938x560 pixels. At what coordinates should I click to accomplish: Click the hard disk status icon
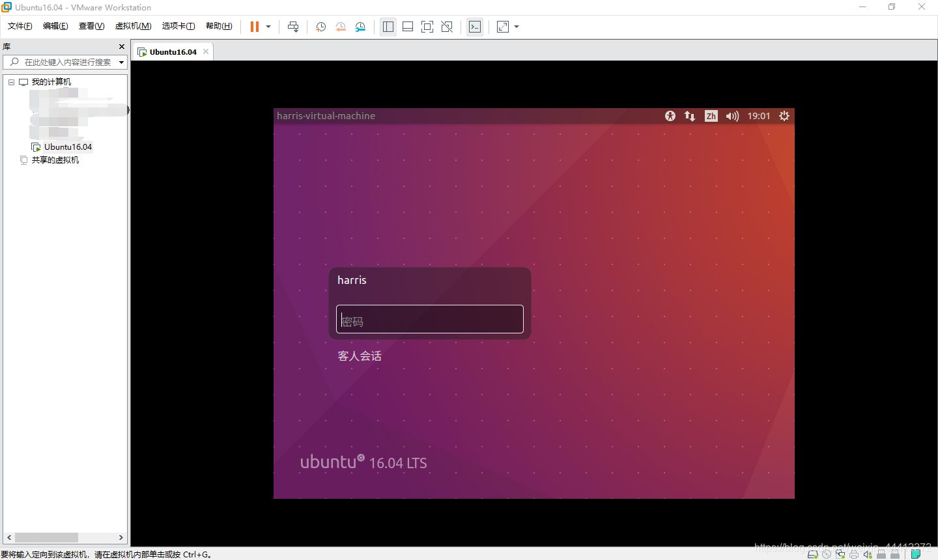pyautogui.click(x=812, y=554)
